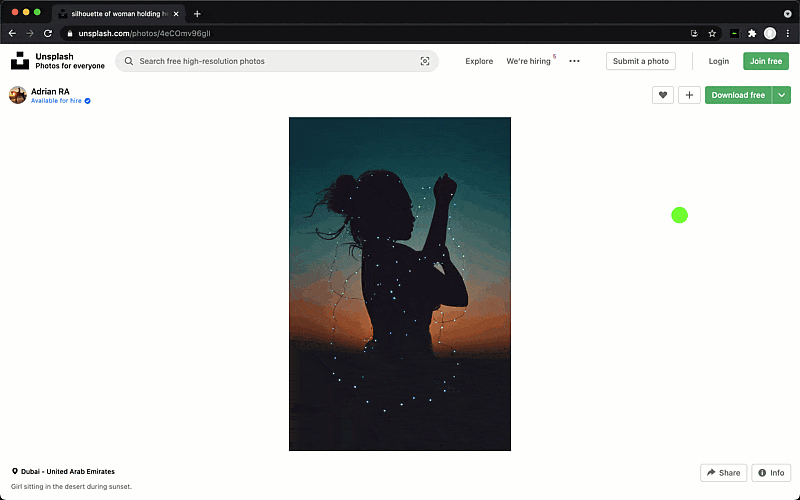Open the We're hiring link
The width and height of the screenshot is (800, 500).
(529, 61)
